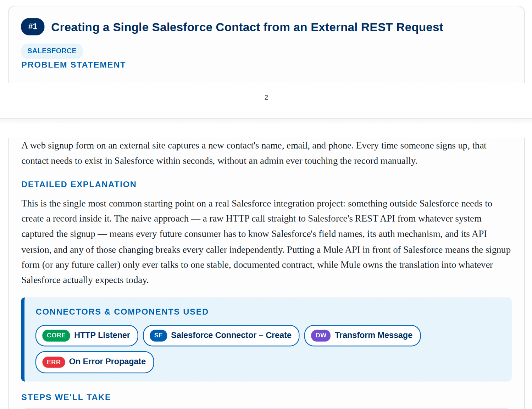Screen dimensions: 532x409
Task: Click the page number 2
Action: (x=266, y=98)
